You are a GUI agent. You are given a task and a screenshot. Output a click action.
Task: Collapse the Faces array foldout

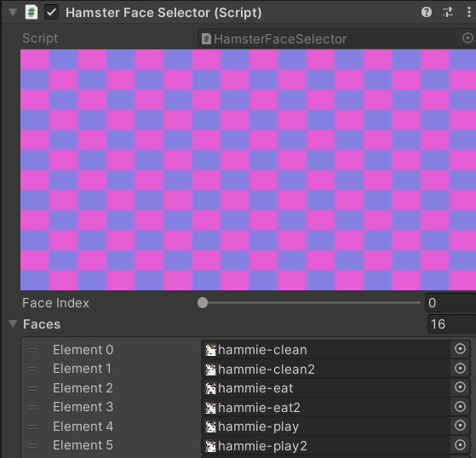coord(13,323)
